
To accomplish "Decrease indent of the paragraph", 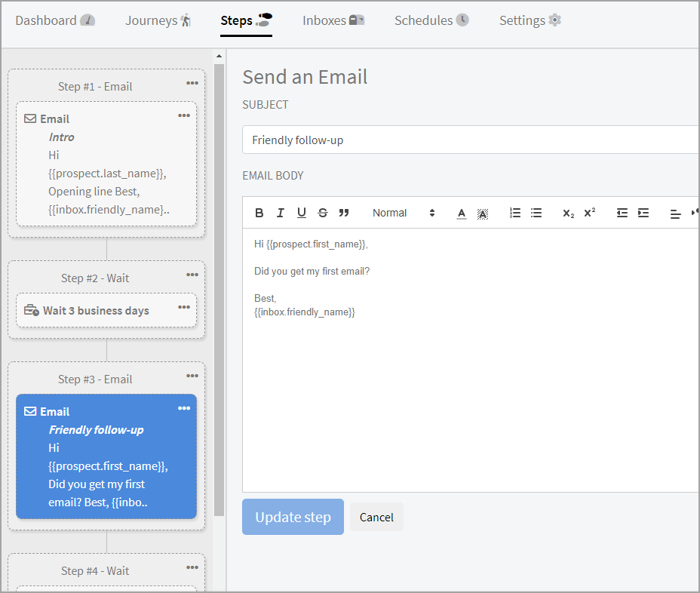I will pyautogui.click(x=622, y=213).
